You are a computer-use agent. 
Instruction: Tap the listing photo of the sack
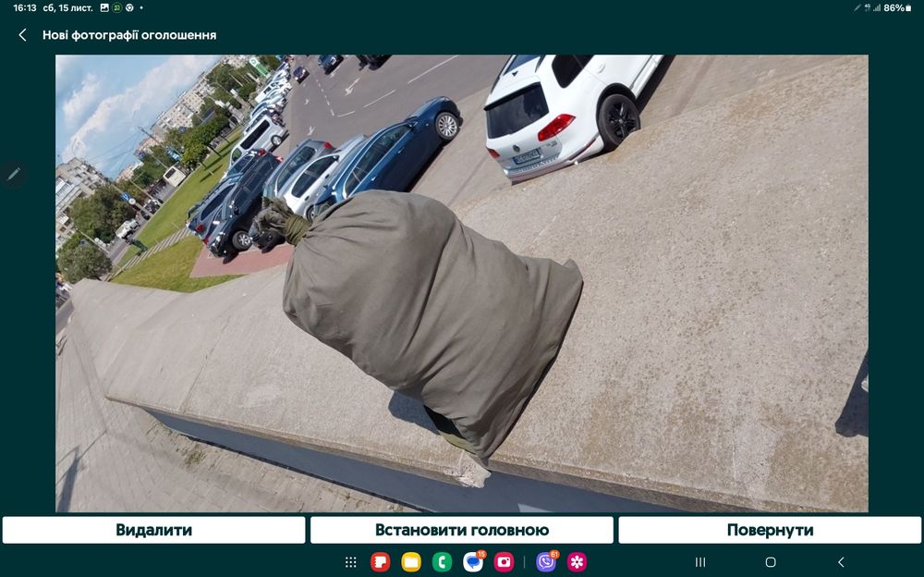tap(461, 283)
